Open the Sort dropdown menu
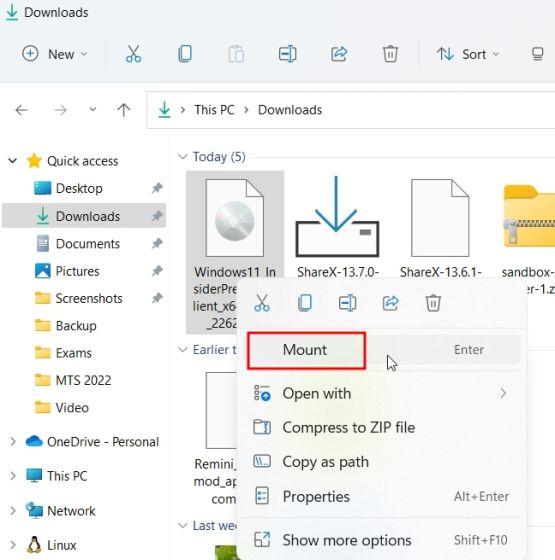The image size is (555, 560). click(467, 54)
